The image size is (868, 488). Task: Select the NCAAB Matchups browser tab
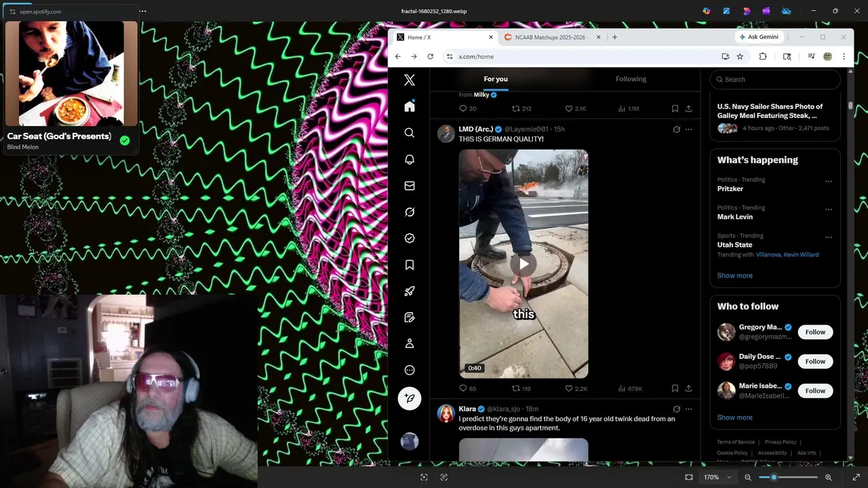[x=551, y=37]
